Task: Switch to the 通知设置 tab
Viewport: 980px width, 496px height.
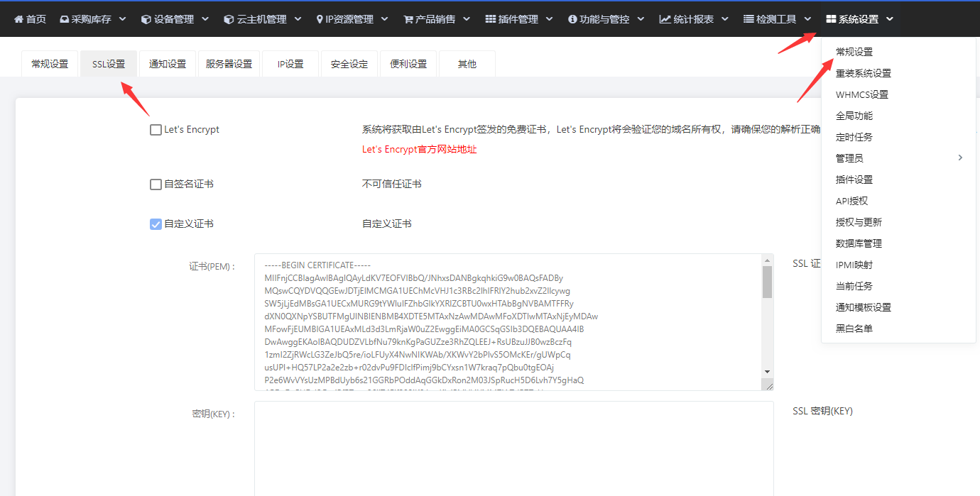Action: tap(168, 64)
